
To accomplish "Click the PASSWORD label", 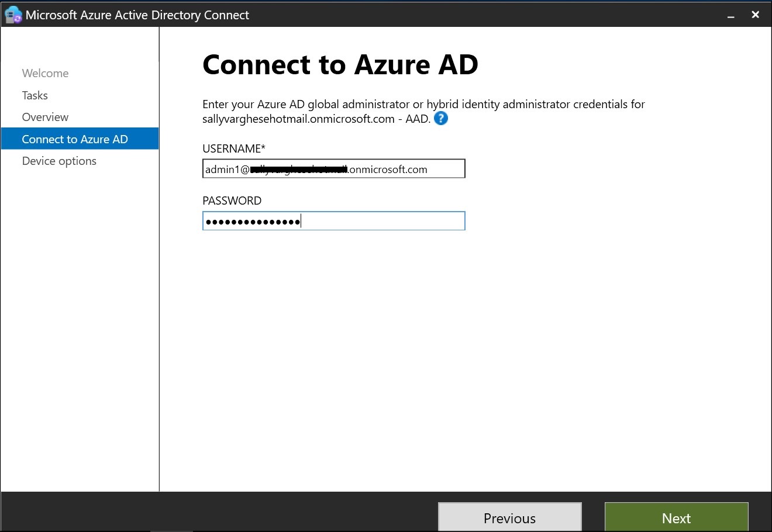I will 232,201.
